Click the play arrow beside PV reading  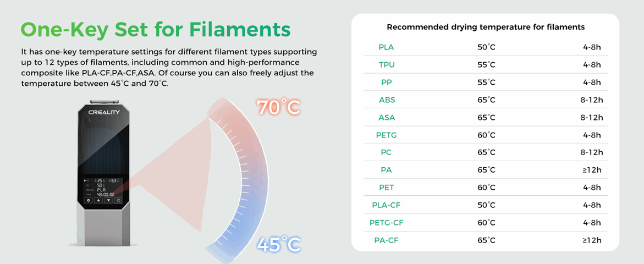pos(85,180)
